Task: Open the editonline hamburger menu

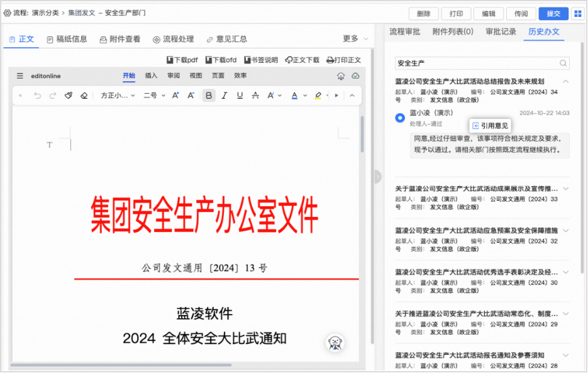Action: click(20, 76)
